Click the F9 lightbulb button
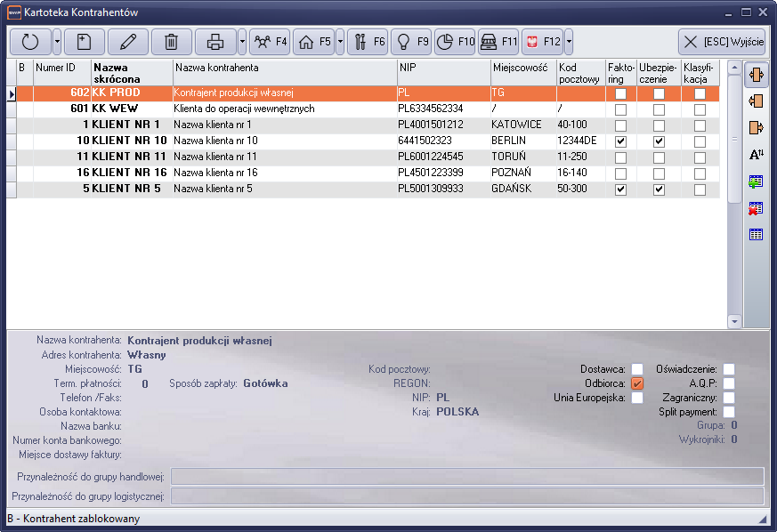 tap(412, 41)
